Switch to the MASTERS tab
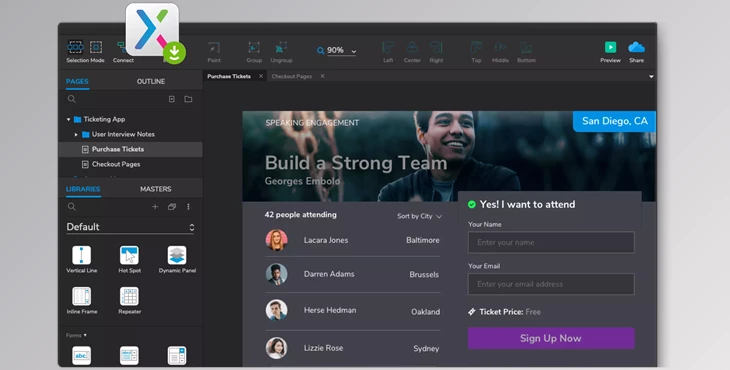 [x=155, y=189]
